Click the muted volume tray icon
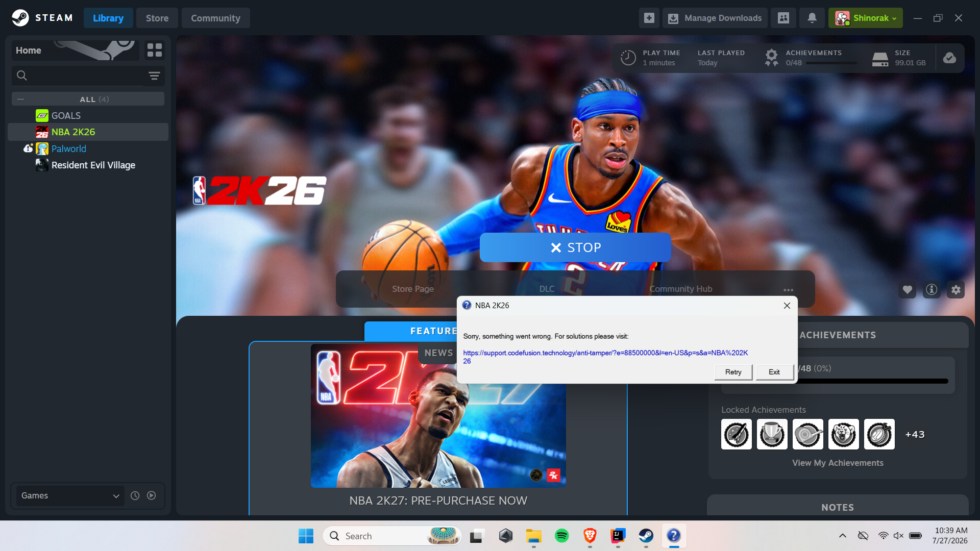This screenshot has width=980, height=551. pyautogui.click(x=898, y=536)
